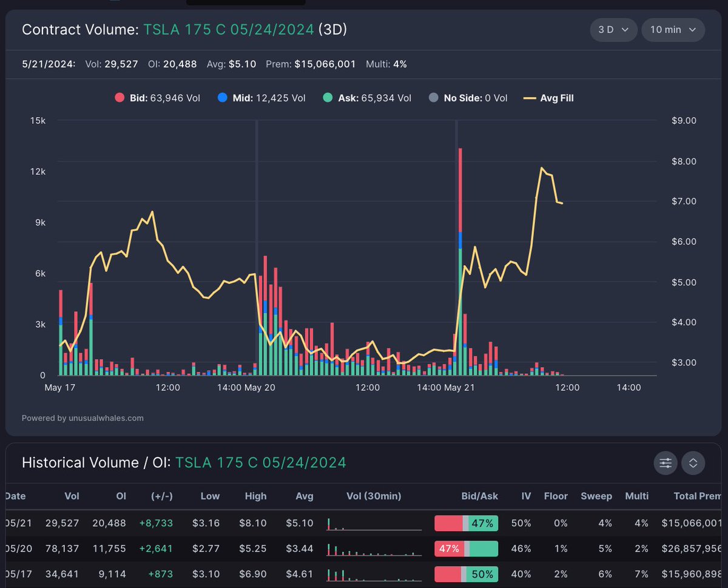728x588 pixels.
Task: Click the $2.77 low price cell
Action: 207,549
